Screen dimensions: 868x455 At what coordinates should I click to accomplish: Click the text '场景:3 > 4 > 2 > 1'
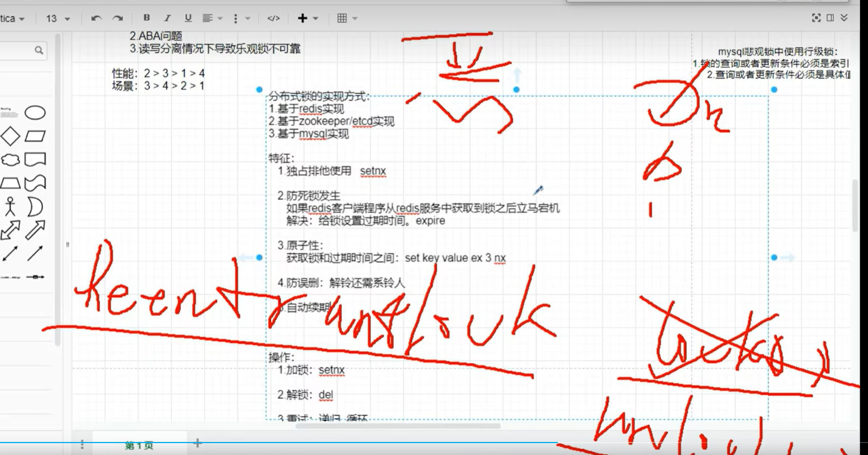[x=158, y=86]
